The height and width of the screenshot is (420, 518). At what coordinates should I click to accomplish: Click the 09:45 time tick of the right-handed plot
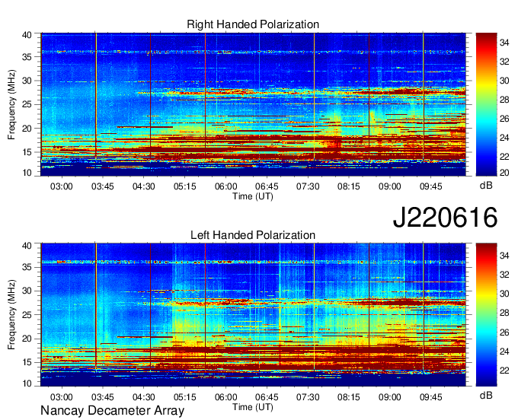pyautogui.click(x=431, y=186)
